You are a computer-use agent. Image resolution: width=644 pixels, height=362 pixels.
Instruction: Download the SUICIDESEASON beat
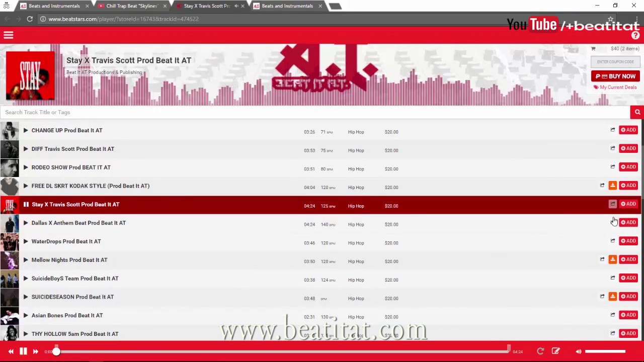612,297
